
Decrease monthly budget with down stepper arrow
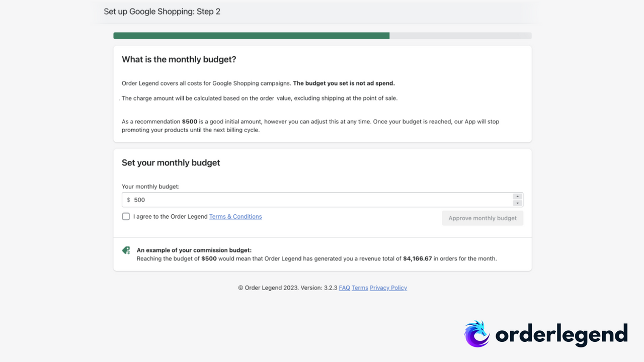pyautogui.click(x=517, y=203)
